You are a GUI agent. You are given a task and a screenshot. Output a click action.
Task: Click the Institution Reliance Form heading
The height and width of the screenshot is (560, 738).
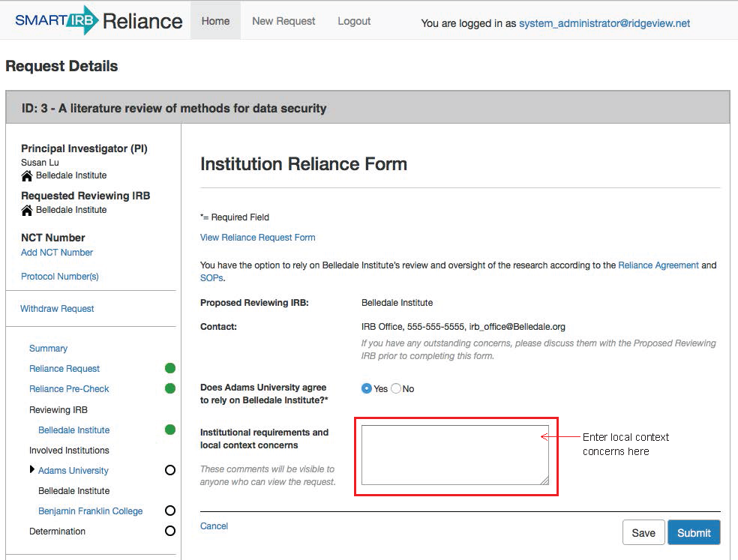[304, 163]
